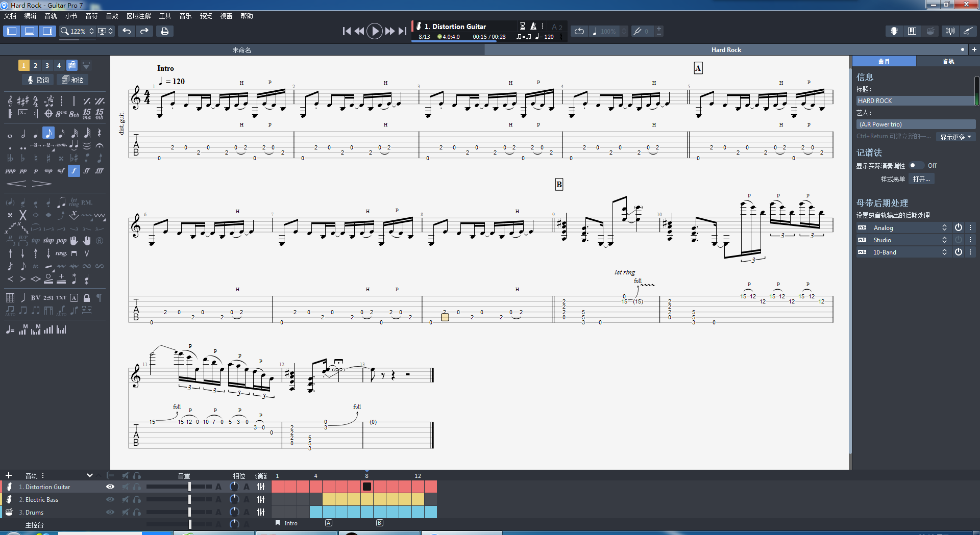Open the zoom percentage dropdown
The width and height of the screenshot is (980, 535).
coord(91,31)
